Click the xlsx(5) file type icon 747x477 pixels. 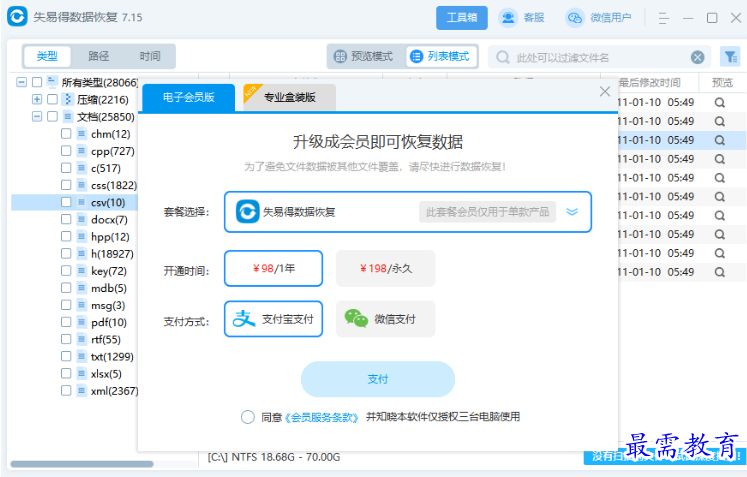click(x=81, y=374)
